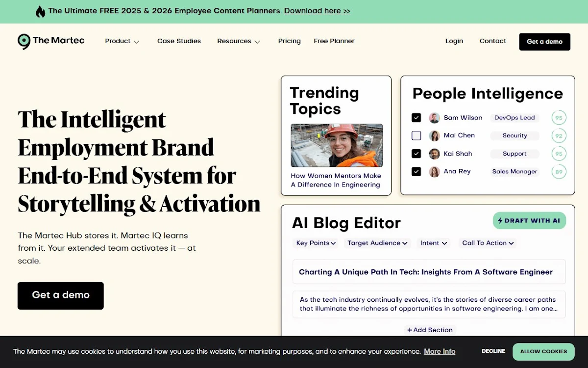Click the blog title field Charting A Unique Path
Screen dimensions: 588x368
coord(429,272)
